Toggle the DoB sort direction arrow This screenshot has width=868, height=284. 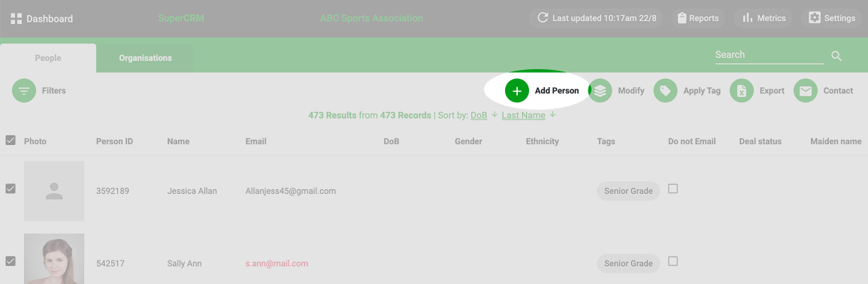coord(494,115)
